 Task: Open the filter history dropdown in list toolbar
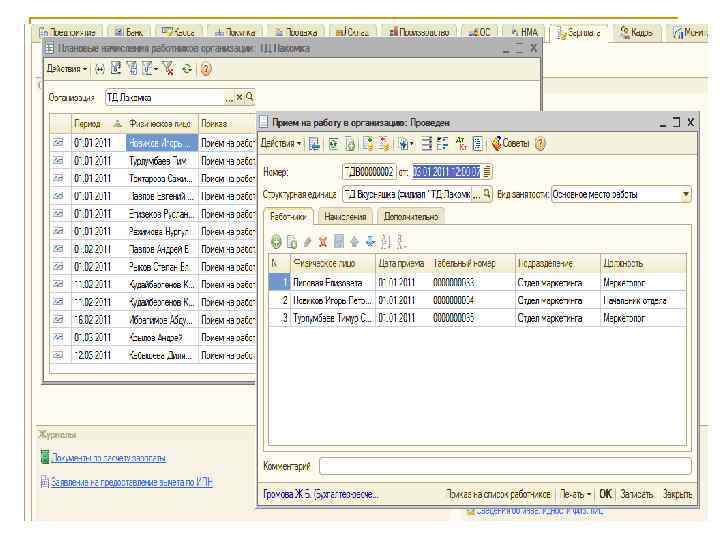point(150,68)
